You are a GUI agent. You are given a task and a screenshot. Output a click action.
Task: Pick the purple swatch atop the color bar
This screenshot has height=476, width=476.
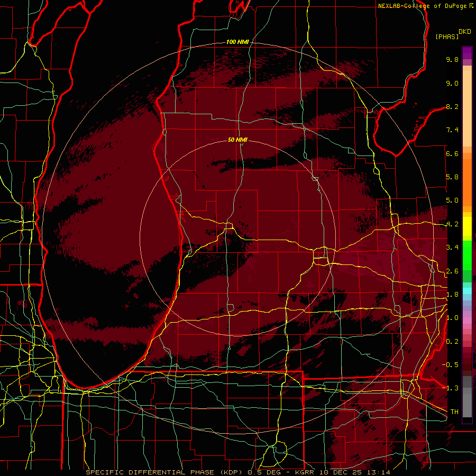pos(467,53)
